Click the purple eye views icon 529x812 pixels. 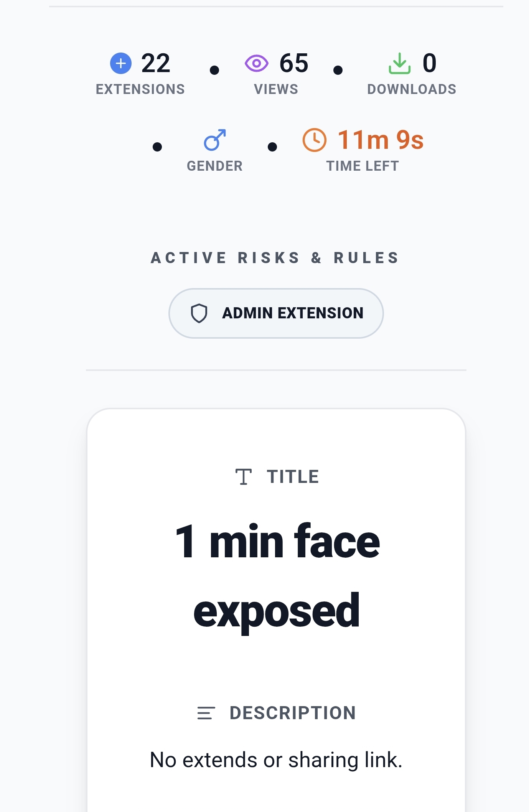coord(256,63)
